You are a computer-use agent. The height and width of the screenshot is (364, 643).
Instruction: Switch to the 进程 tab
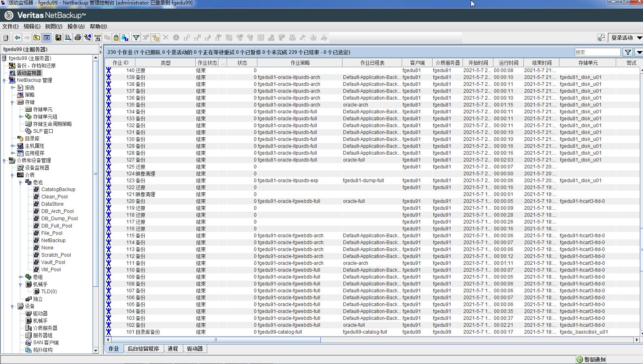point(173,349)
